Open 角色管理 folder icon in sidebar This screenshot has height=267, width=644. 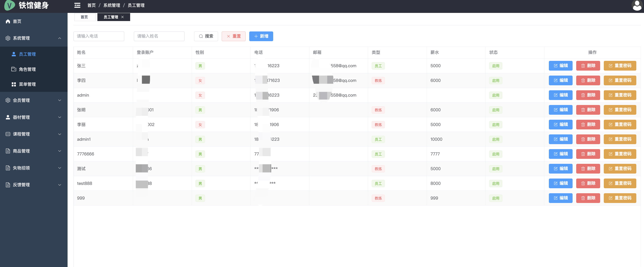[x=14, y=69]
